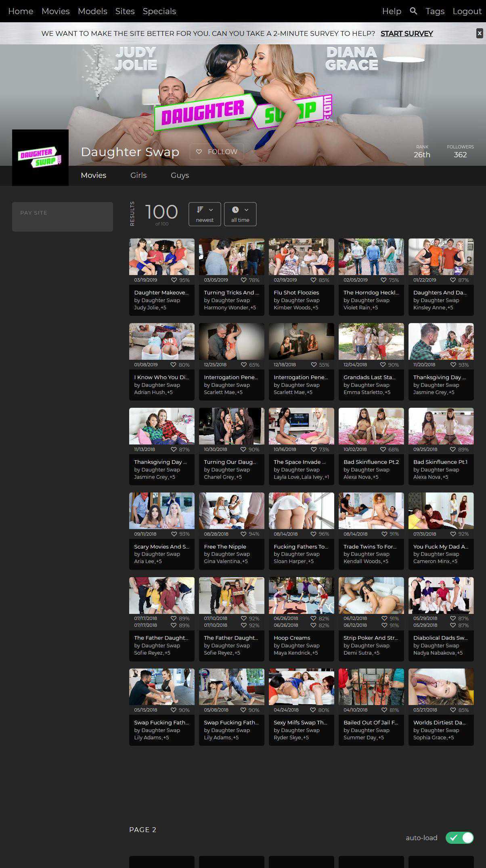Open the 'Bad Skinfluence Pt.2' title link
This screenshot has width=486, height=868.
[x=371, y=462]
